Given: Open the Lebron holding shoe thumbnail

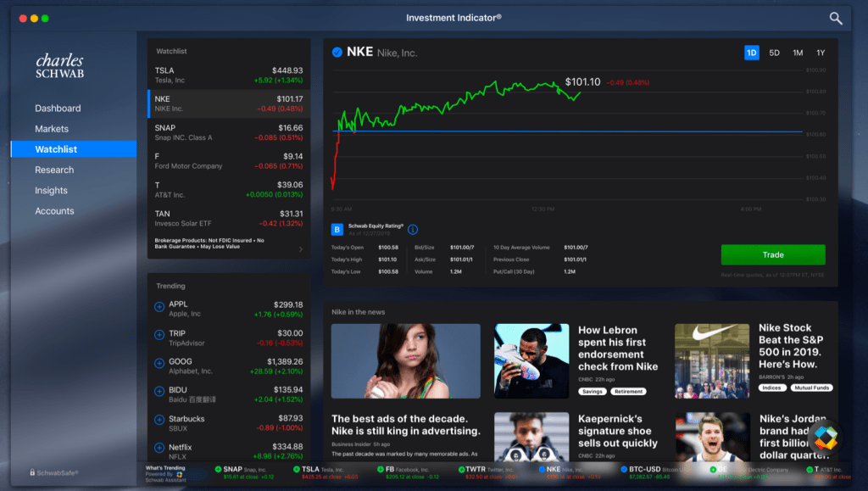Looking at the screenshot, I should [531, 361].
